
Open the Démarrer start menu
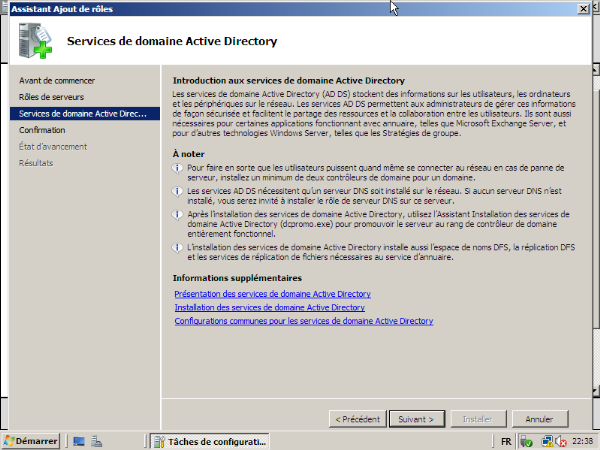coord(31,441)
